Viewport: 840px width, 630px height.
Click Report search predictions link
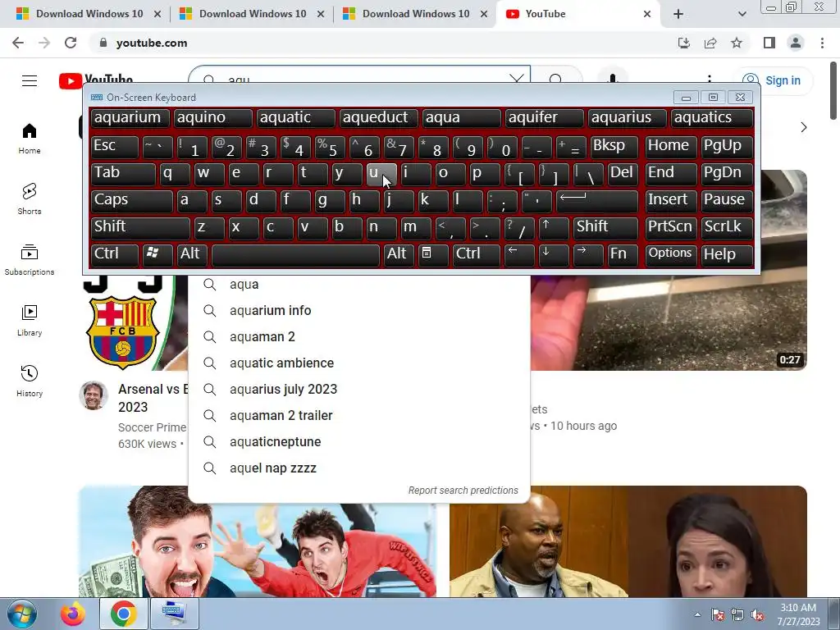463,491
